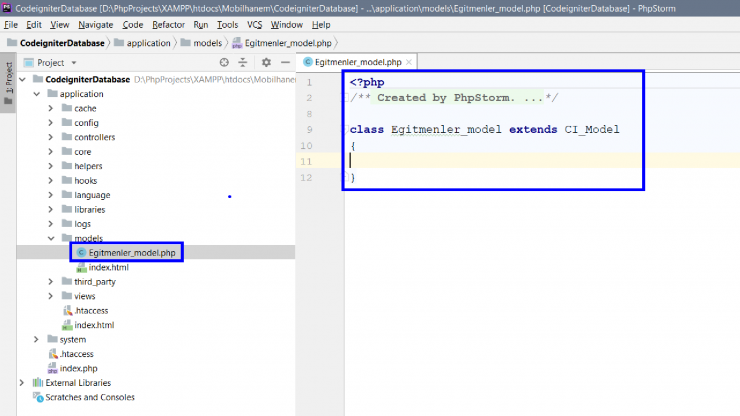Click the Locate/Scroll from Source target icon
This screenshot has width=740, height=416.
pyautogui.click(x=224, y=62)
